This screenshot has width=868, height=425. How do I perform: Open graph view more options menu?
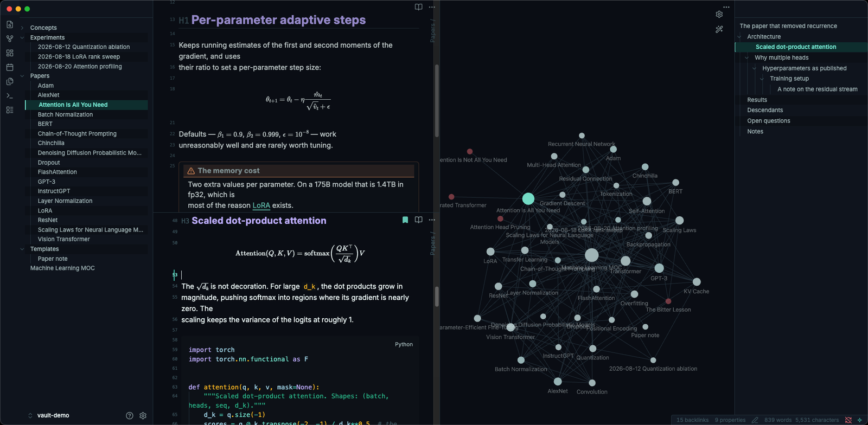click(726, 7)
